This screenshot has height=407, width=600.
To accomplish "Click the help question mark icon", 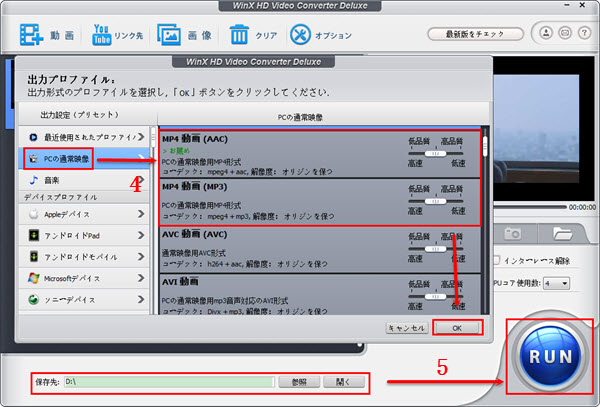I will pyautogui.click(x=584, y=33).
